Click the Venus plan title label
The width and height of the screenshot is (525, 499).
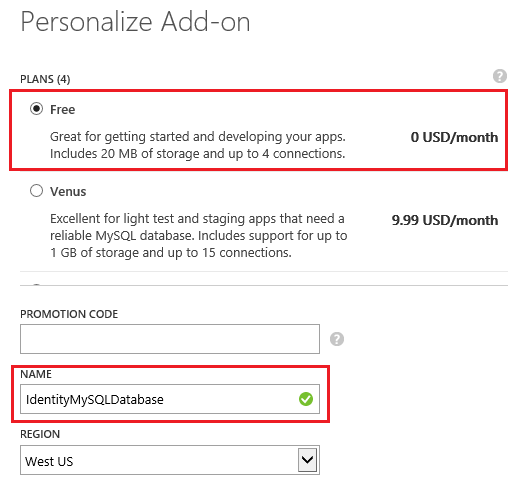68,192
